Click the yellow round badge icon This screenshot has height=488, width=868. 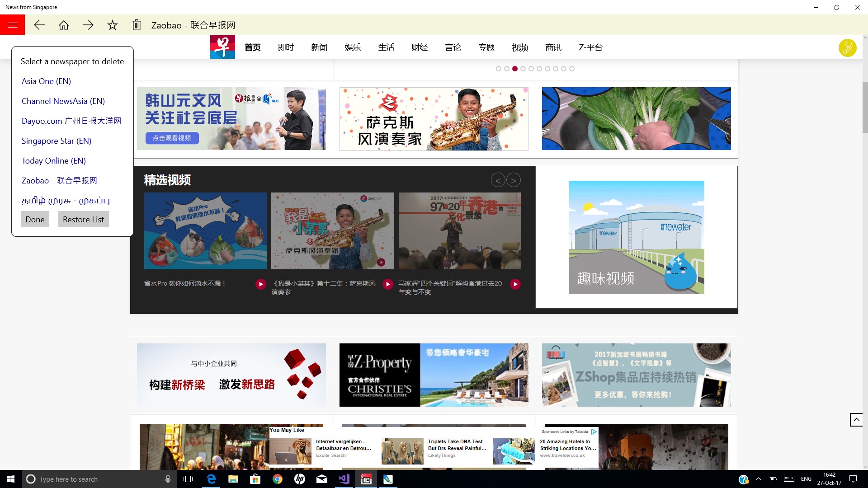847,47
